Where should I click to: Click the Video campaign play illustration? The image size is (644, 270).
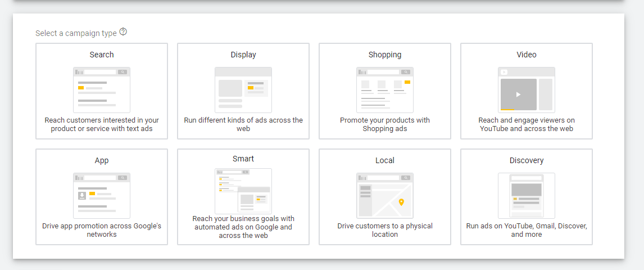pos(527,90)
